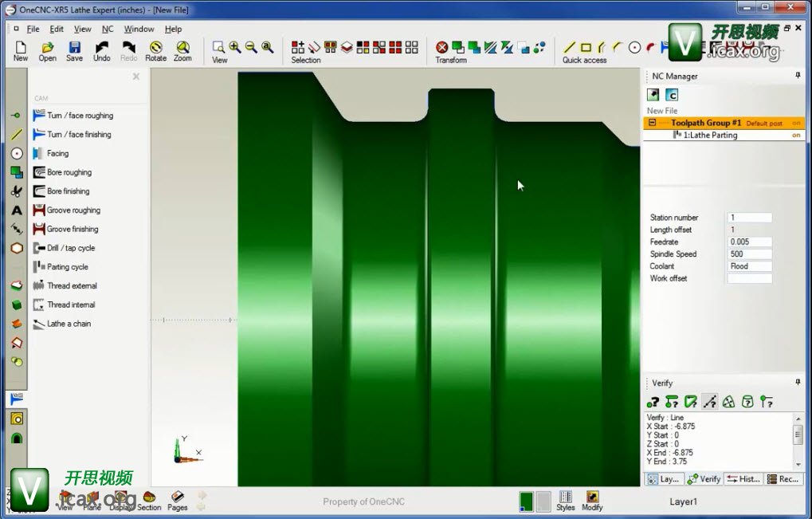Toggle 1:Lathe Parting on/off
Viewport: 812px width, 519px height.
coord(796,136)
